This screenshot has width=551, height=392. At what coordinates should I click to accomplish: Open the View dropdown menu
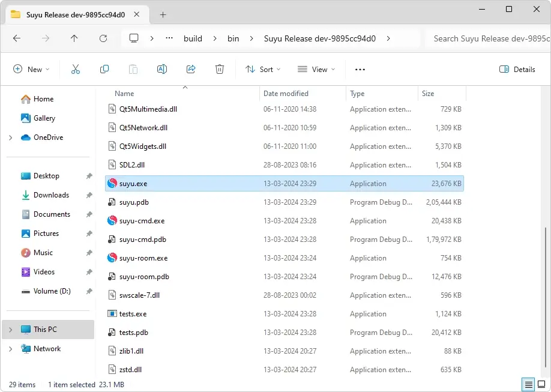pyautogui.click(x=316, y=70)
